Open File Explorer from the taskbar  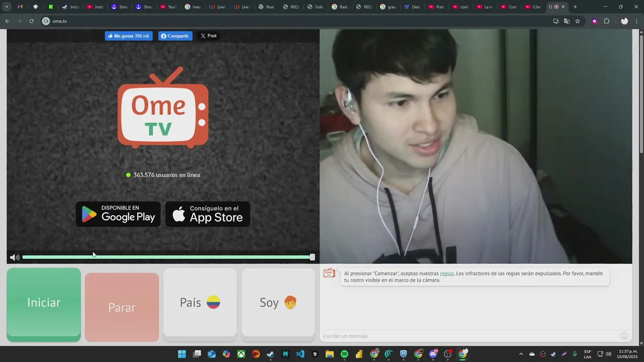pos(330,354)
